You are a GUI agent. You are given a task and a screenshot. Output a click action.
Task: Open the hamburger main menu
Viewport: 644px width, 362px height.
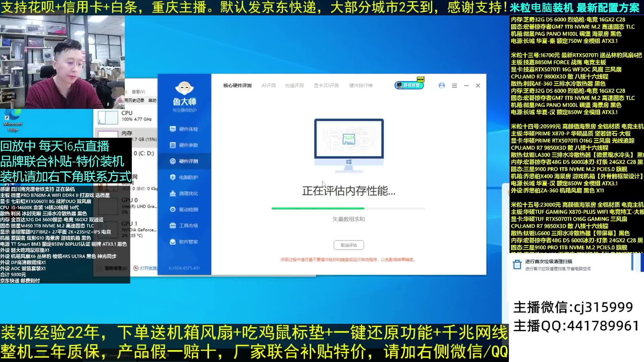[x=454, y=86]
